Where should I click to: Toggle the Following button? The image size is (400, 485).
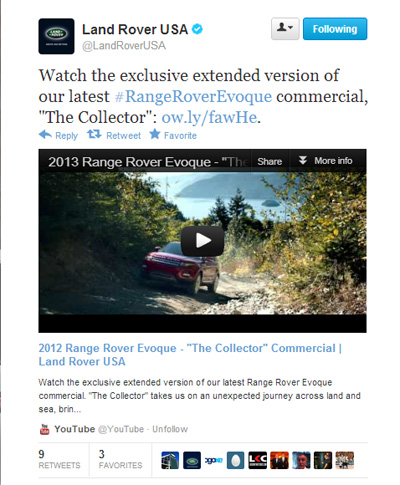click(335, 29)
